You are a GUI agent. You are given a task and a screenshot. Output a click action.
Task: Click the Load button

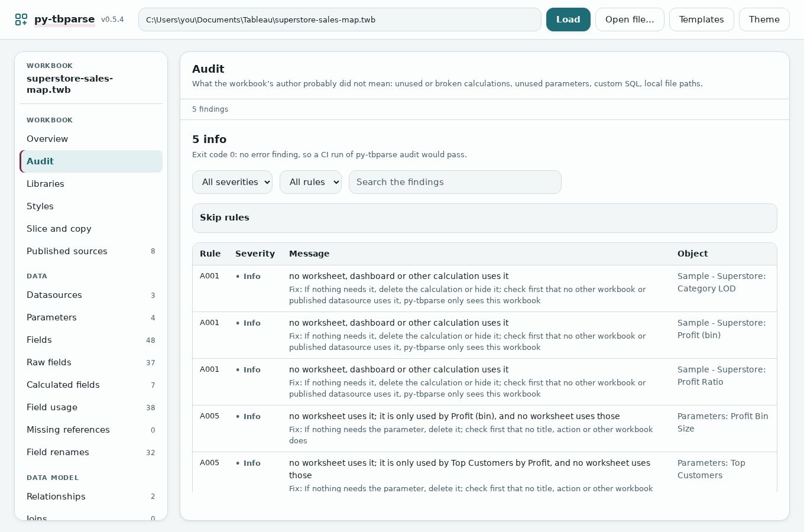tap(568, 20)
